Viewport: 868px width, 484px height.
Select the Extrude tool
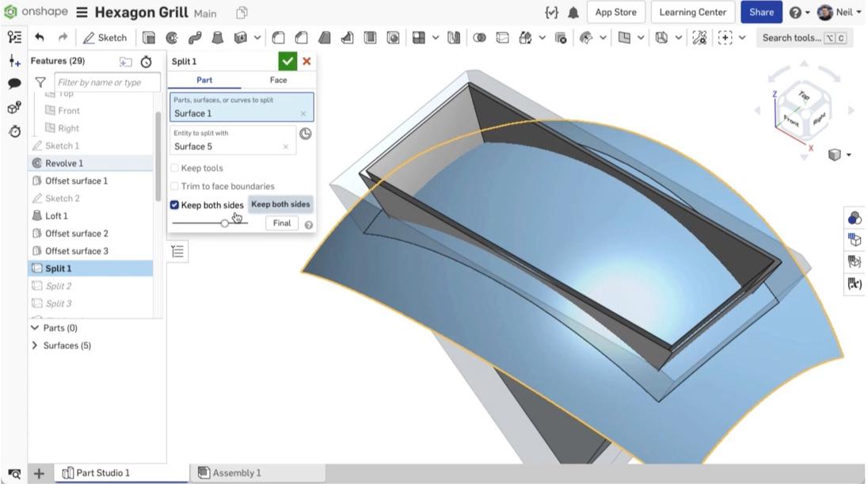(x=148, y=37)
